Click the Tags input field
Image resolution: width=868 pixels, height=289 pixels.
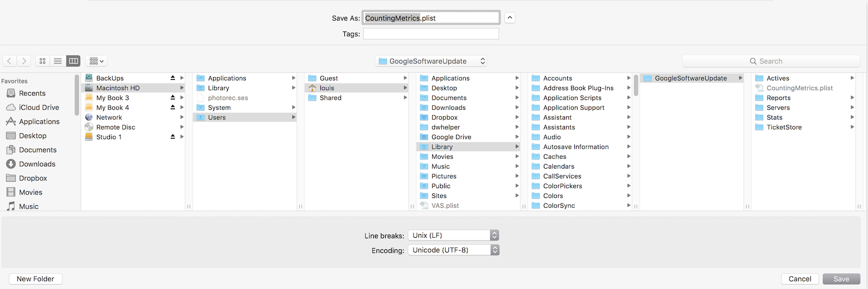coord(431,34)
